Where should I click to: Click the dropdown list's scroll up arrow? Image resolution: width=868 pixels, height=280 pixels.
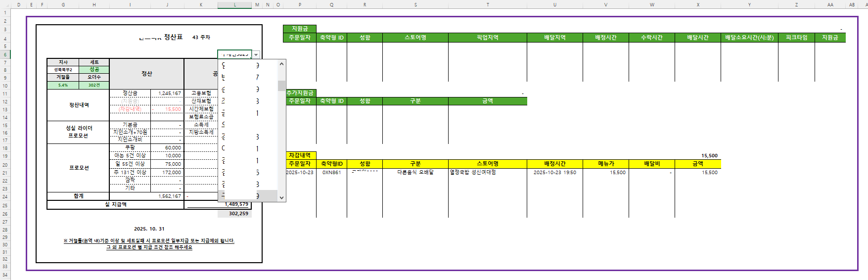coord(281,64)
